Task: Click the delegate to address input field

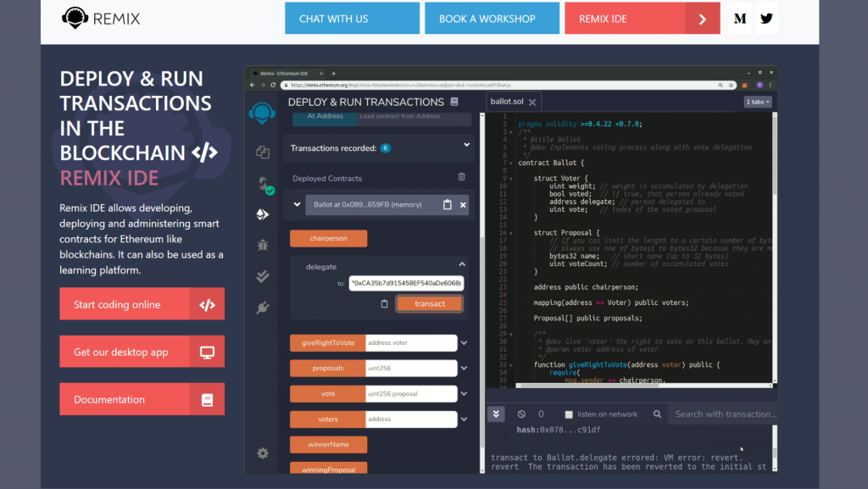Action: pyautogui.click(x=406, y=283)
